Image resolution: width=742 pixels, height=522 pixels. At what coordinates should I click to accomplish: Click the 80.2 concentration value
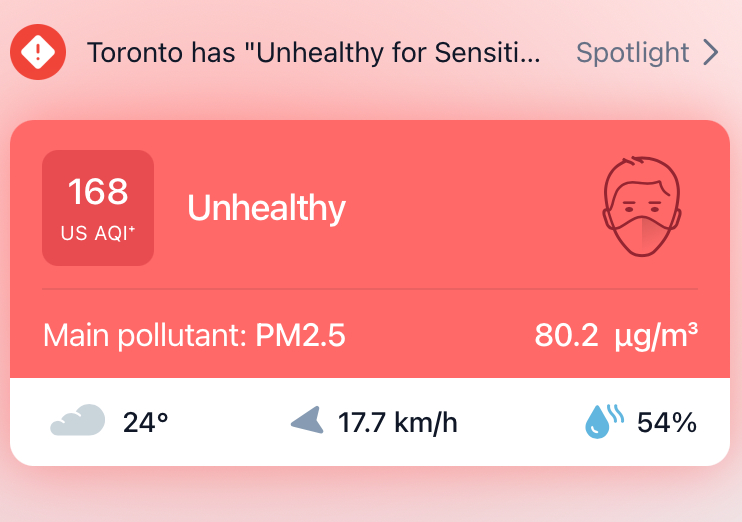click(x=567, y=336)
